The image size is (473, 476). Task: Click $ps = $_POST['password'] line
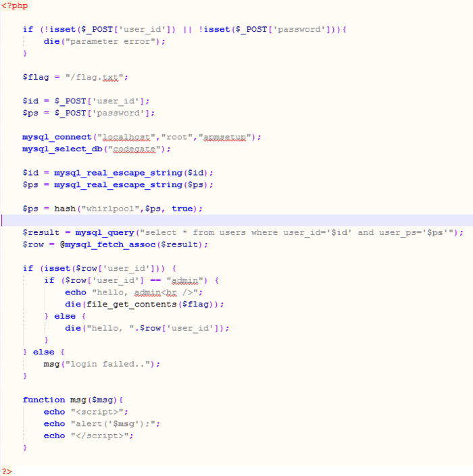coord(89,113)
